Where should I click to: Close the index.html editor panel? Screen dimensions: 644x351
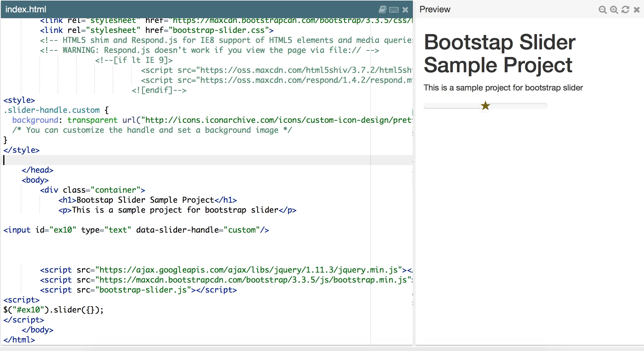(405, 10)
